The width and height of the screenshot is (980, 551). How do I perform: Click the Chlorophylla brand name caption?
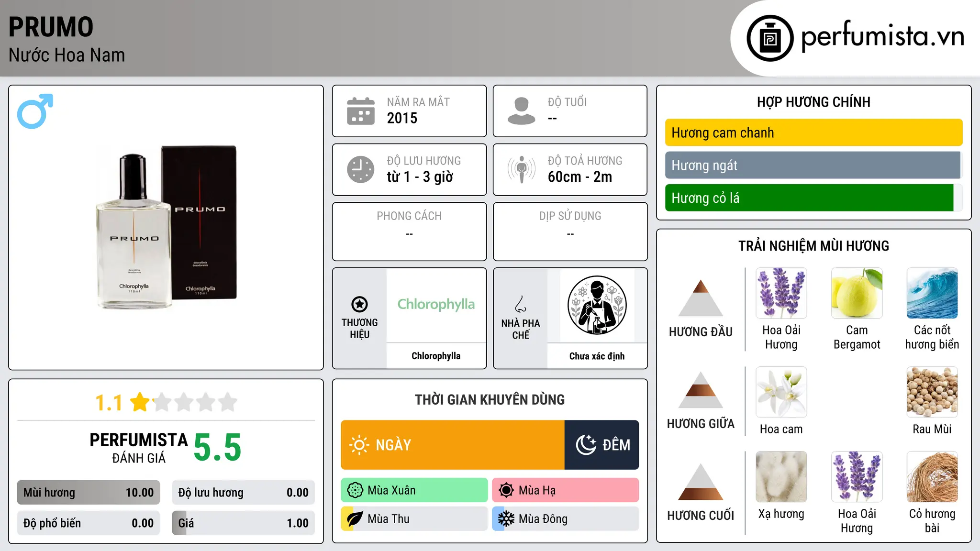point(436,356)
